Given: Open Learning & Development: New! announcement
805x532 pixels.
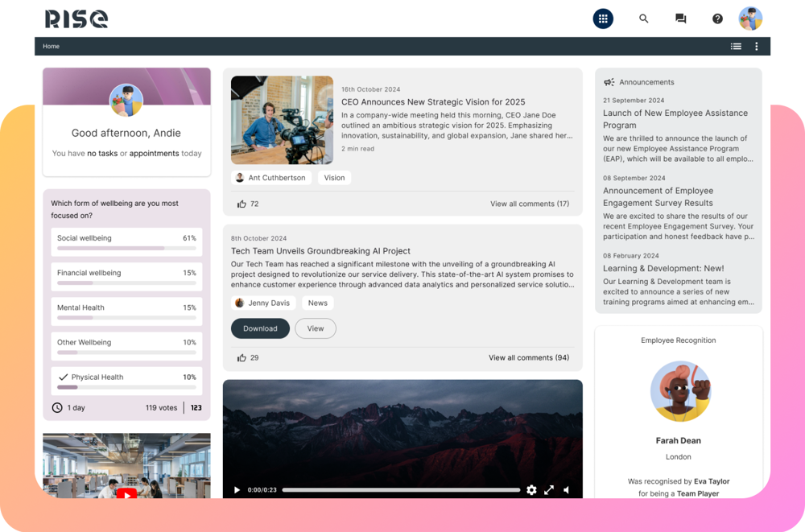Looking at the screenshot, I should pos(663,269).
